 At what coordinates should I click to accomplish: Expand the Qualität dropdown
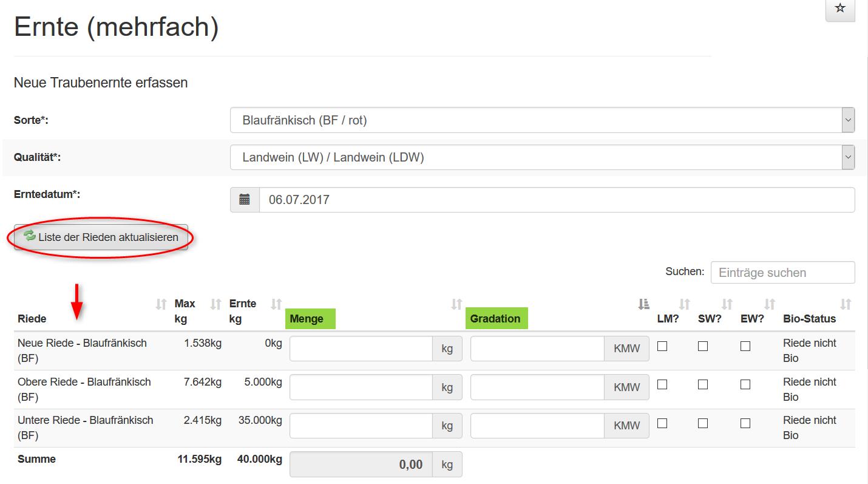(x=542, y=158)
